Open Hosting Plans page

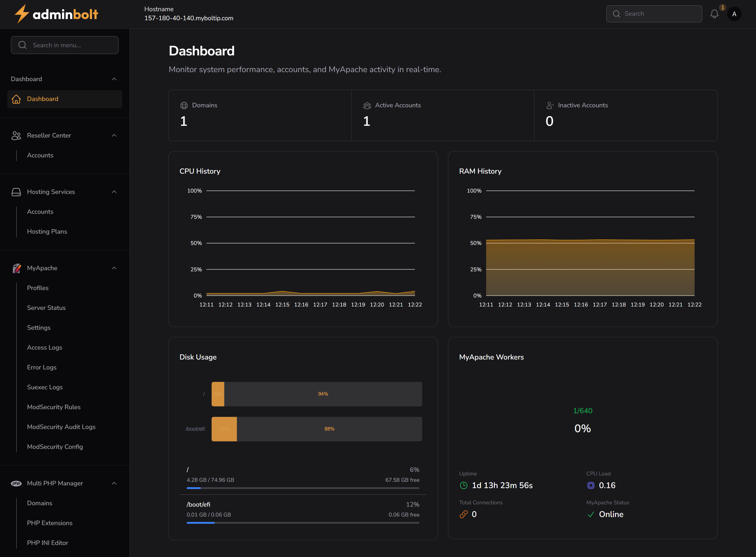pos(47,231)
